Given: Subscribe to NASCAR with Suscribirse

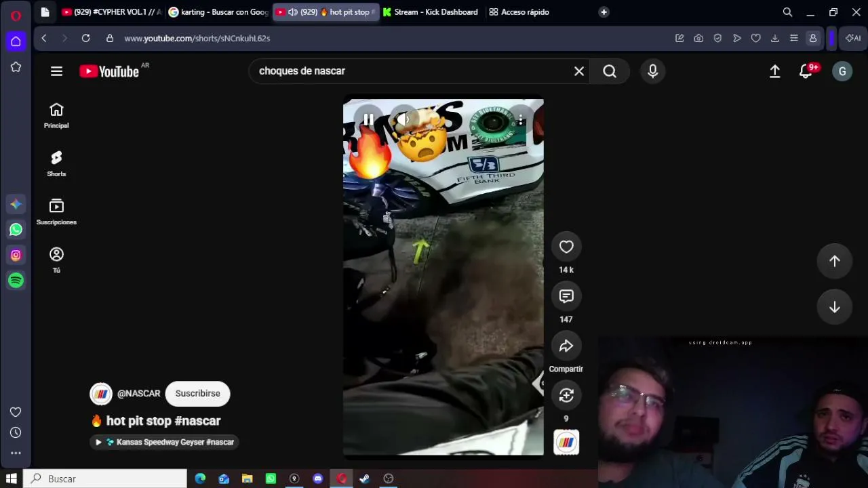Looking at the screenshot, I should (x=198, y=394).
